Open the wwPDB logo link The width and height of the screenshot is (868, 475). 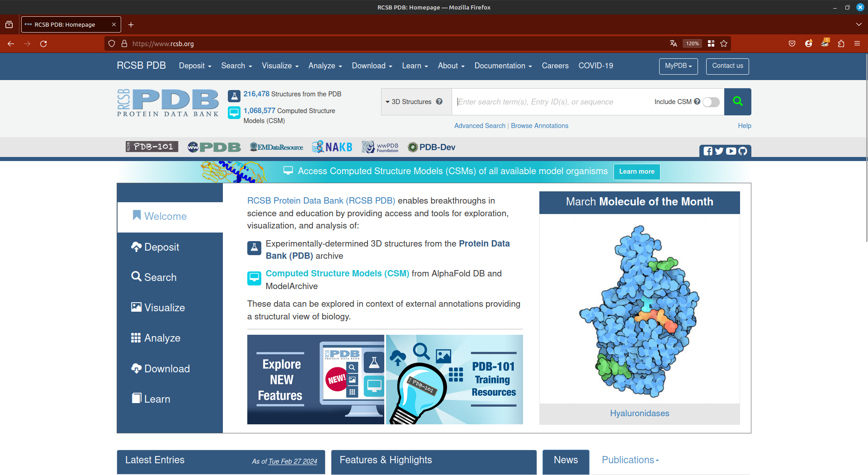214,147
